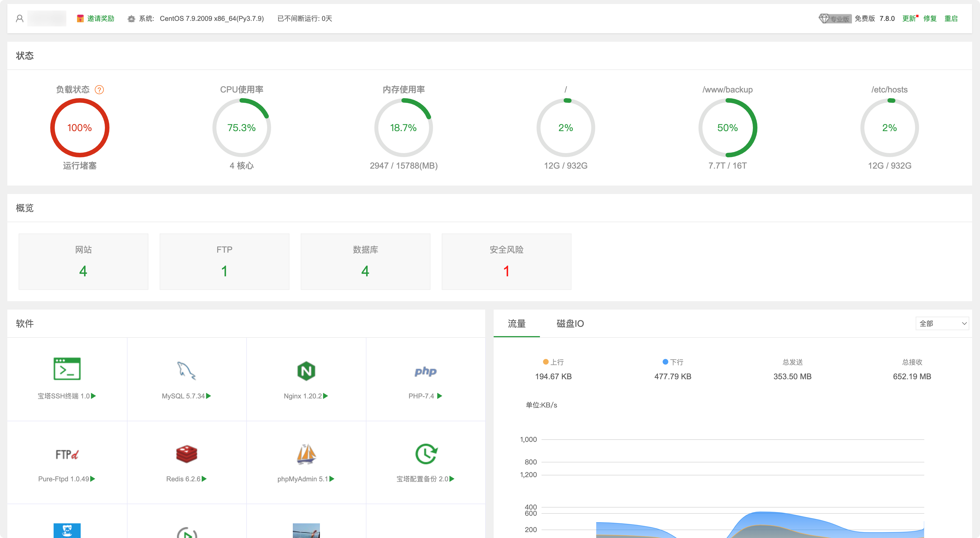Screen dimensions: 980x538
Task: Open the phpMyAdmin sailboat icon
Action: click(306, 454)
